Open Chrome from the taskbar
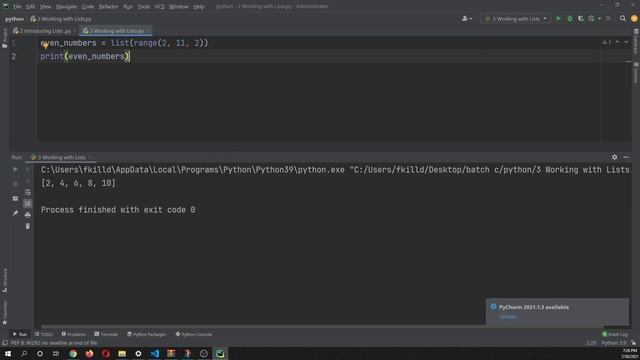Viewport: 640px width, 360px height. click(x=73, y=353)
